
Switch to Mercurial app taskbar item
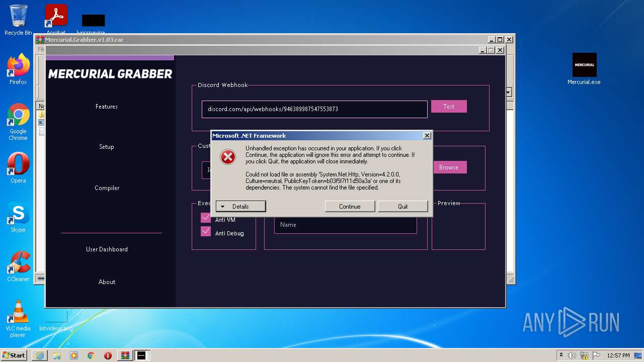point(142,355)
